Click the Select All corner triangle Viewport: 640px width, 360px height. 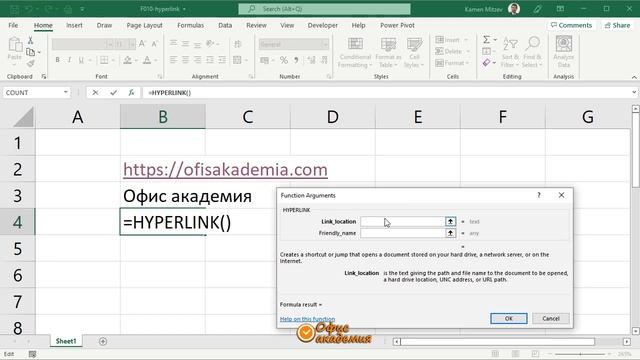(23, 118)
